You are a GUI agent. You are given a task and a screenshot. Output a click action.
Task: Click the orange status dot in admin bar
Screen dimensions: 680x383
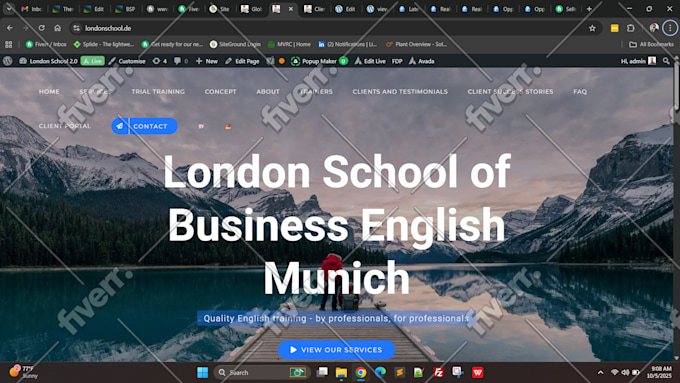[x=282, y=61]
